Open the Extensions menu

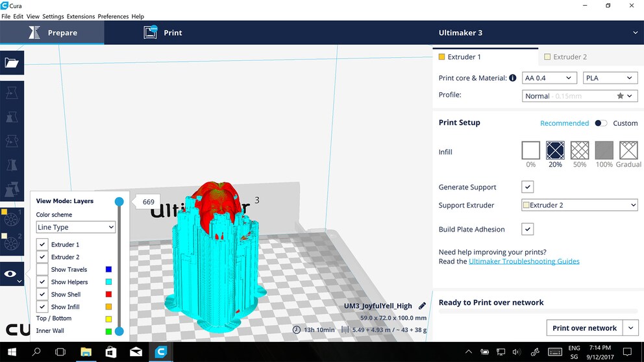click(80, 16)
